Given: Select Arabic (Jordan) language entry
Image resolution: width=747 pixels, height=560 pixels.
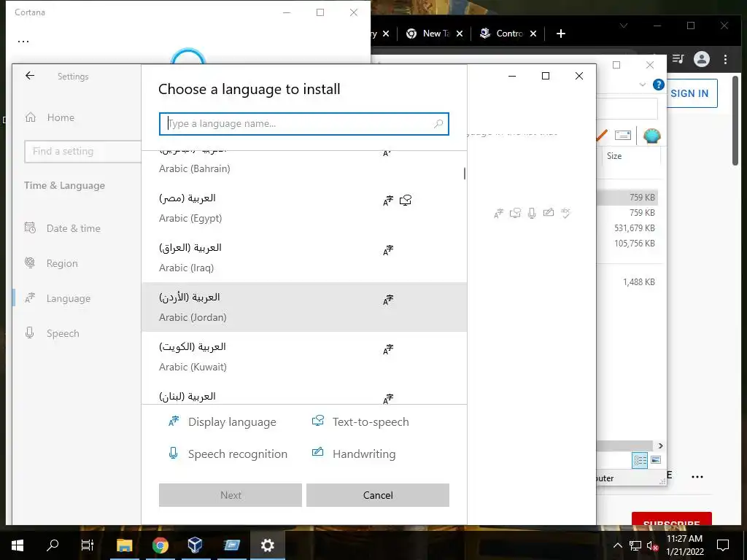Looking at the screenshot, I should click(304, 307).
